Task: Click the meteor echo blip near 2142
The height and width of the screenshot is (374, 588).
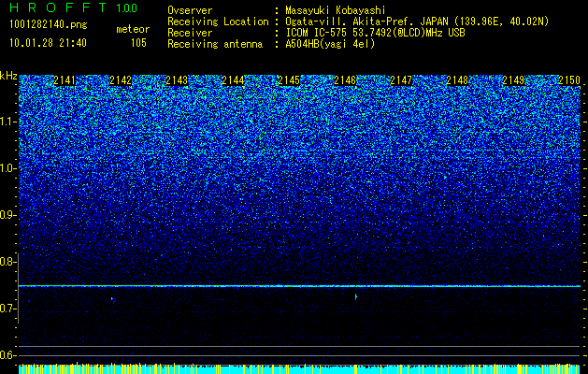Action: [112, 299]
